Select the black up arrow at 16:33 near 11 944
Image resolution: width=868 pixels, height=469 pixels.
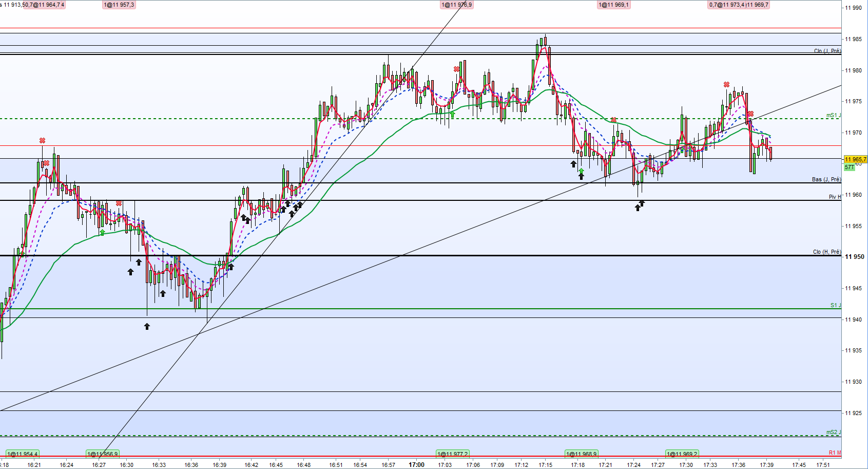[x=163, y=293]
